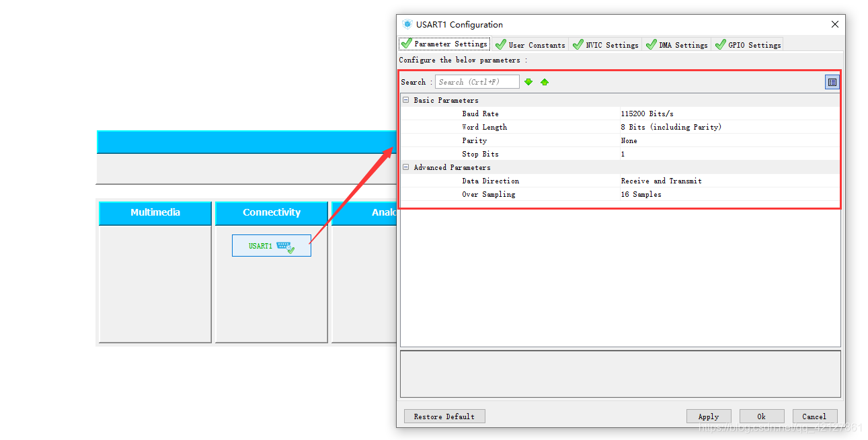Select the Data Direction parameter label
Image resolution: width=868 pixels, height=440 pixels.
tap(490, 181)
